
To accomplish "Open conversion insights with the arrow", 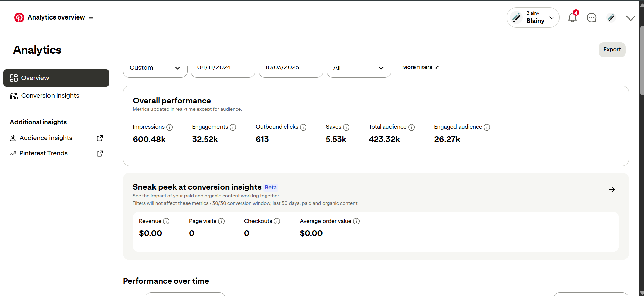I will [612, 190].
